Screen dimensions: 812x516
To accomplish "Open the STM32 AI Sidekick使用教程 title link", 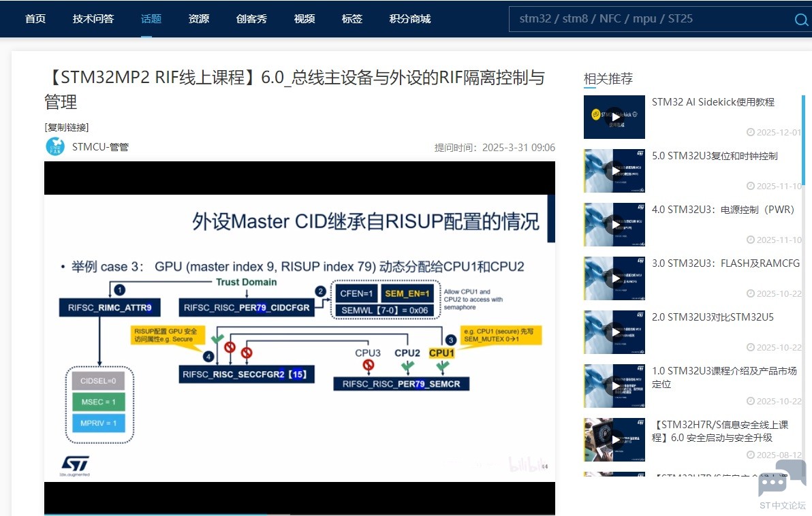I will pos(713,102).
